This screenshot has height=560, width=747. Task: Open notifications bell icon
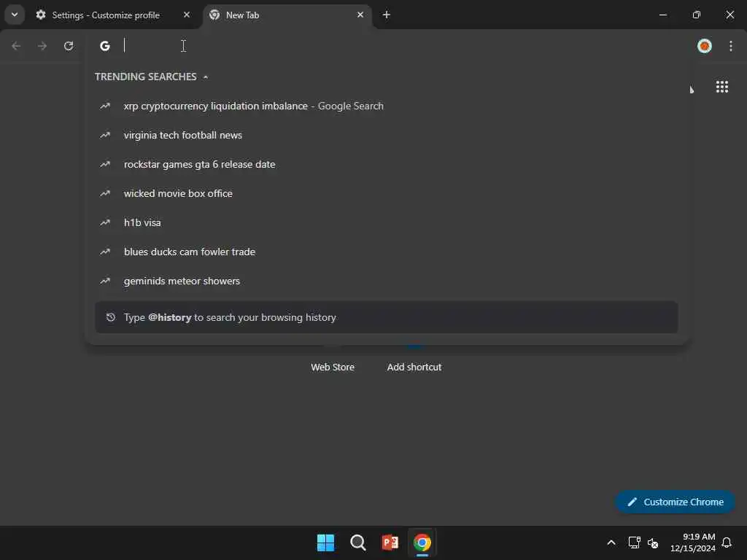point(727,542)
